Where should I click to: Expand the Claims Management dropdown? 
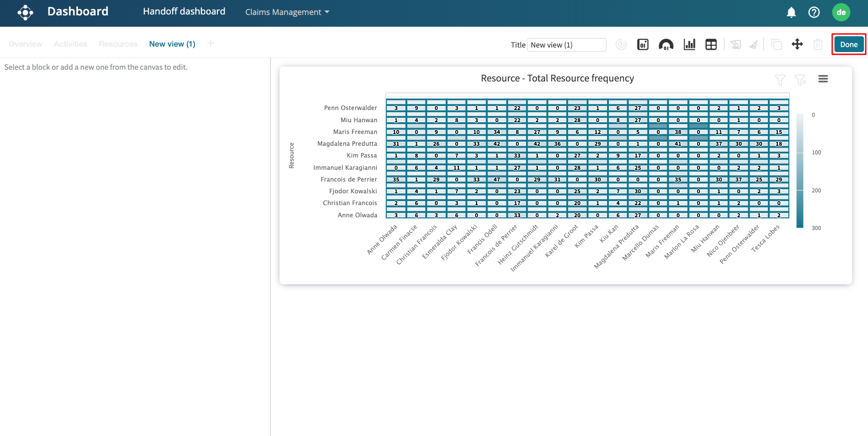pos(287,12)
